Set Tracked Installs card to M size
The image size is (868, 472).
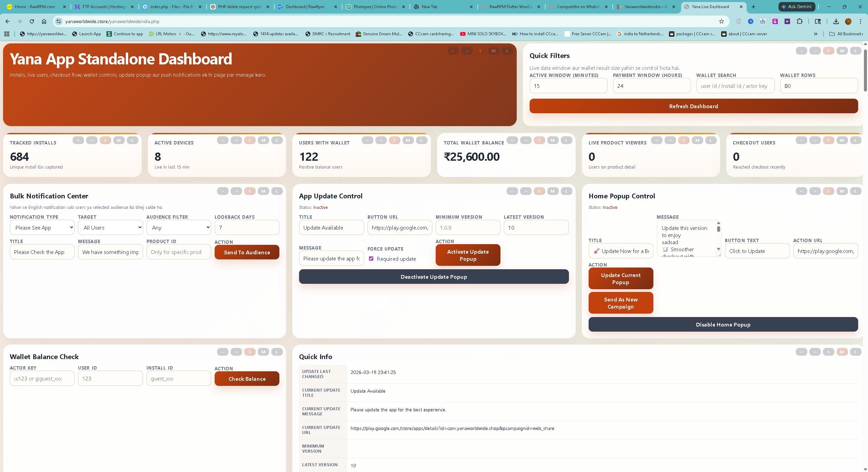(119, 140)
